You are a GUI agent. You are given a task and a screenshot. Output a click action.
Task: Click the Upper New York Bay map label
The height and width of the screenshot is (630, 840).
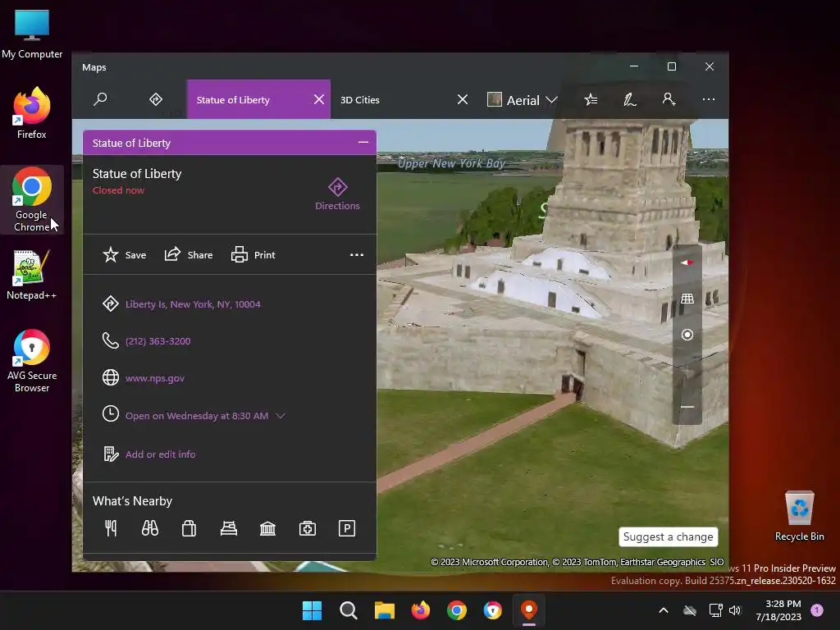451,163
